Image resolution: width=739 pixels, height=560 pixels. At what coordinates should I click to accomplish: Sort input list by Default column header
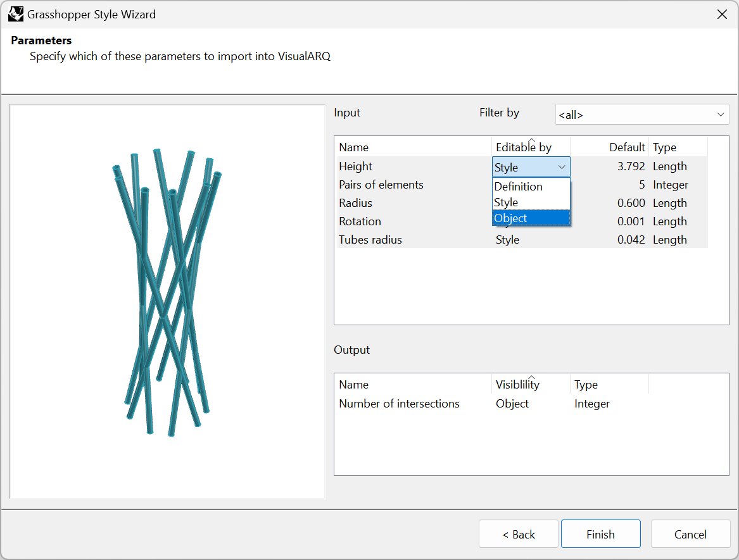pos(609,147)
